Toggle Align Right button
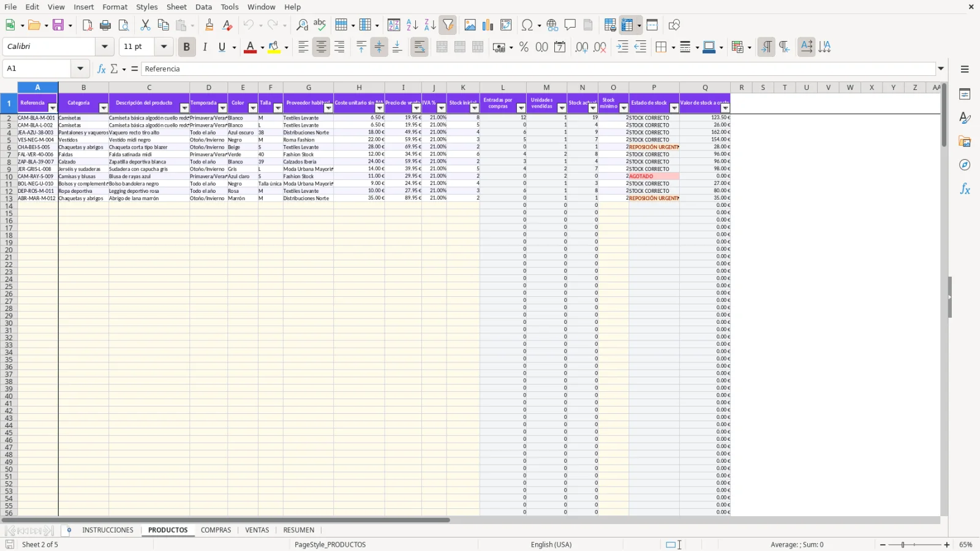Image resolution: width=980 pixels, height=551 pixels. [x=339, y=47]
